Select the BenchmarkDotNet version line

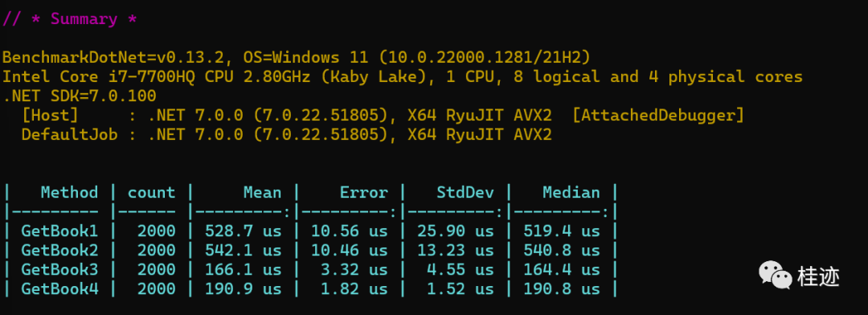pyautogui.click(x=297, y=58)
